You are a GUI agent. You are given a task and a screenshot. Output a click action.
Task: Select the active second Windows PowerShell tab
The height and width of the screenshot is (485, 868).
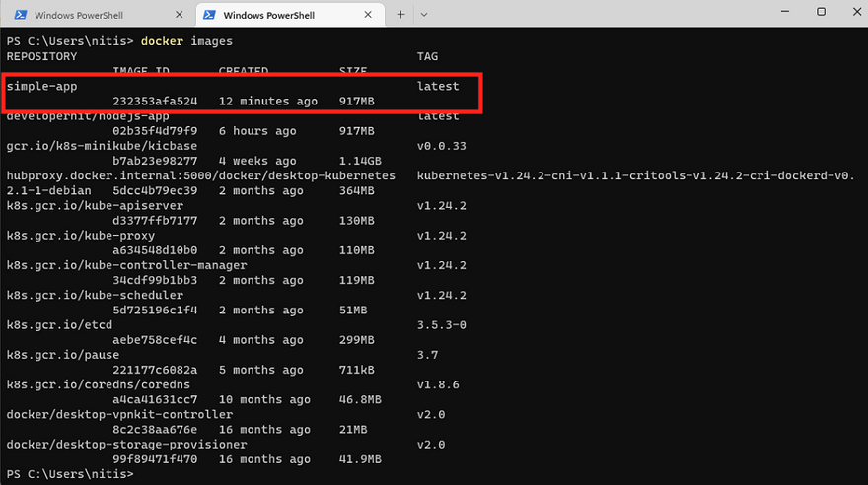point(277,15)
